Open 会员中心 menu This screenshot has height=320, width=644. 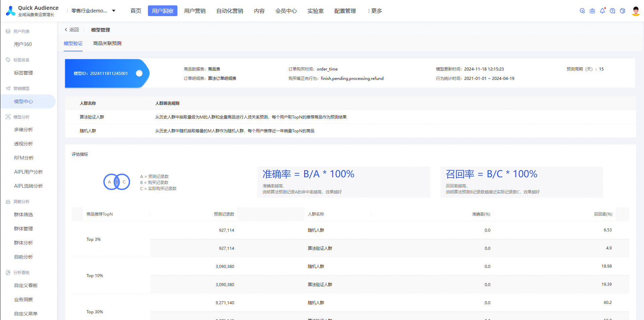pyautogui.click(x=286, y=11)
